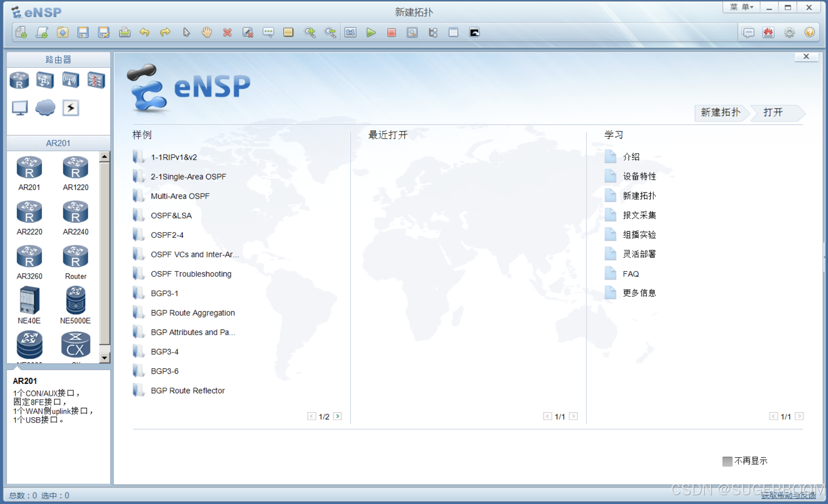Click previous page arrow in samples list

click(312, 416)
